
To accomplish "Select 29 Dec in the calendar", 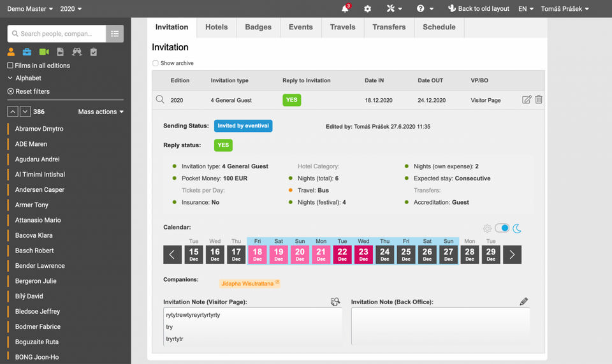I will click(491, 254).
